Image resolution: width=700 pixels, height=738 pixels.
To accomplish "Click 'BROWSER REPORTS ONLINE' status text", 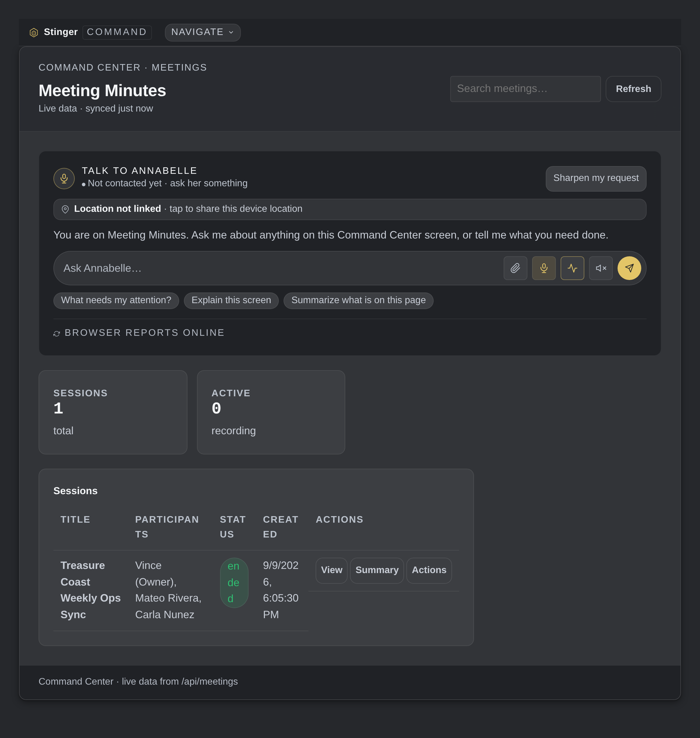I will (144, 333).
